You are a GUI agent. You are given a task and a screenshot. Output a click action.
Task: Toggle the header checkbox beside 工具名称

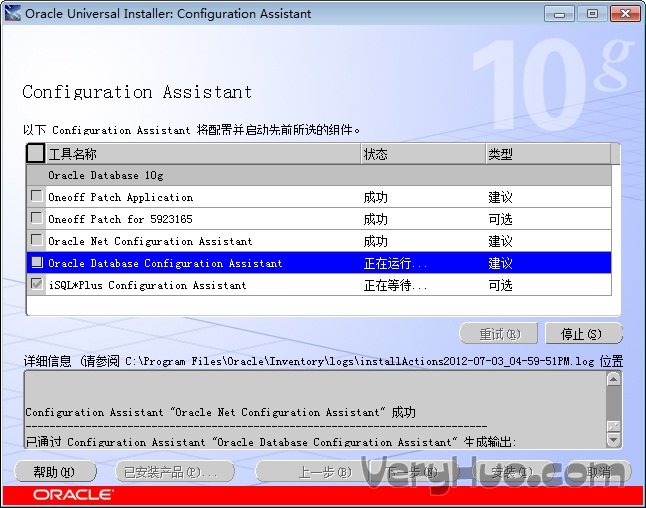tap(35, 153)
